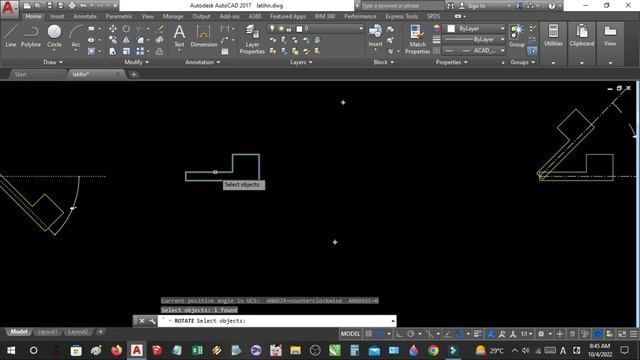Toggle object snap in status bar
Viewport: 640px width, 360px height.
tap(460, 334)
